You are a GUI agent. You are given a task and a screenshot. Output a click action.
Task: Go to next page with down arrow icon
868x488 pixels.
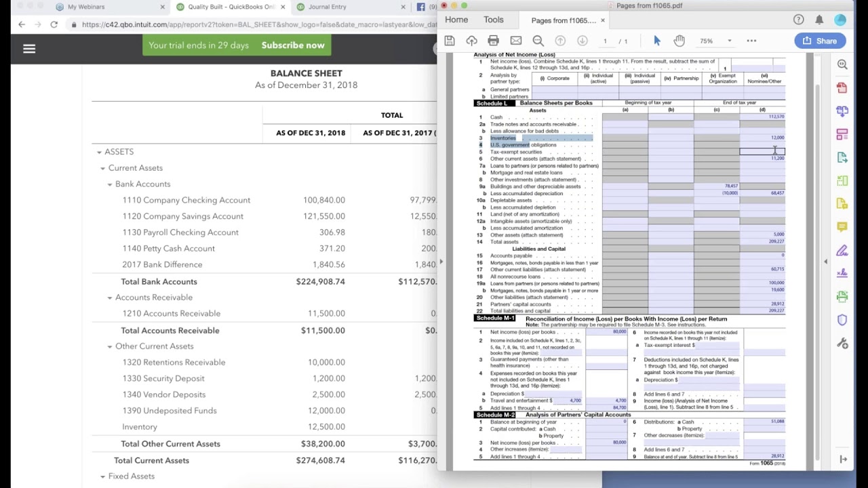point(582,41)
